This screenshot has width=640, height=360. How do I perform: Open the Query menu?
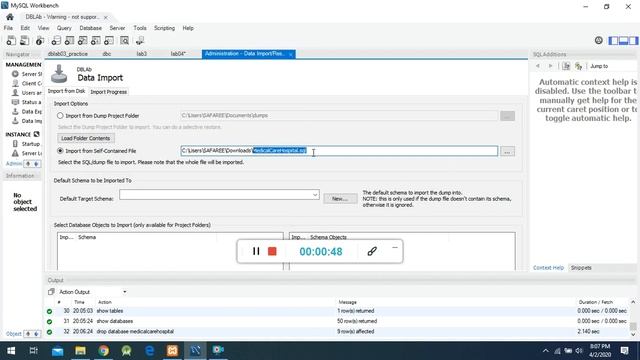point(64,28)
